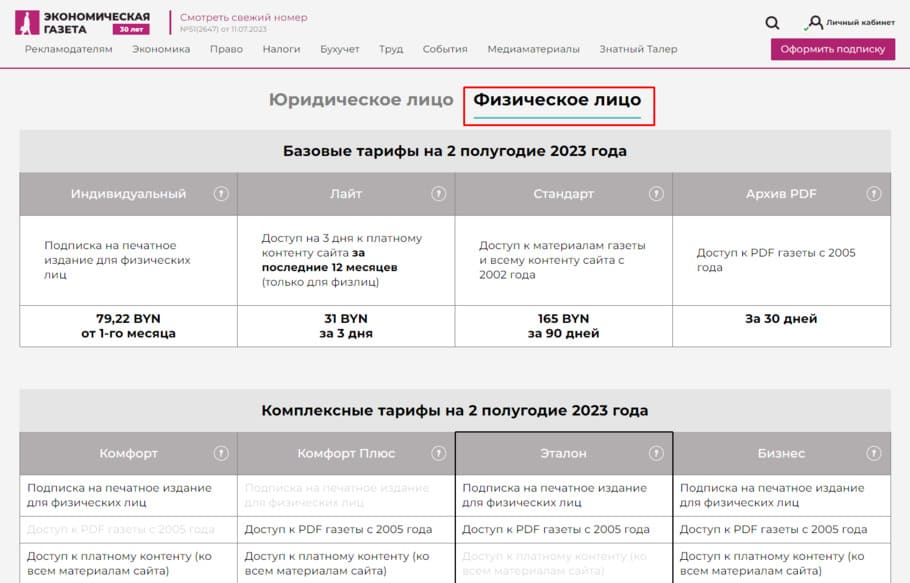
Task: Click the search magnifier icon
Action: pyautogui.click(x=772, y=23)
